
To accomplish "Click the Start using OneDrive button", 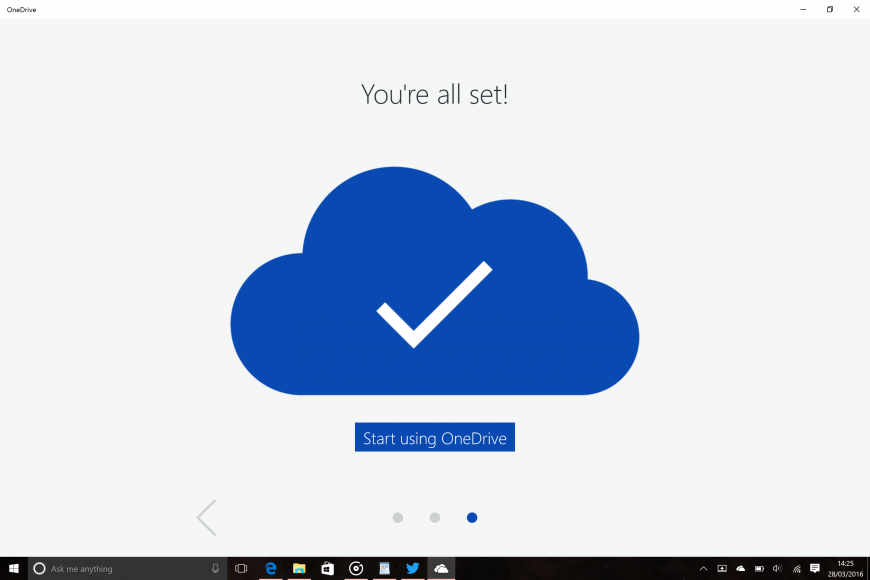I will [434, 437].
